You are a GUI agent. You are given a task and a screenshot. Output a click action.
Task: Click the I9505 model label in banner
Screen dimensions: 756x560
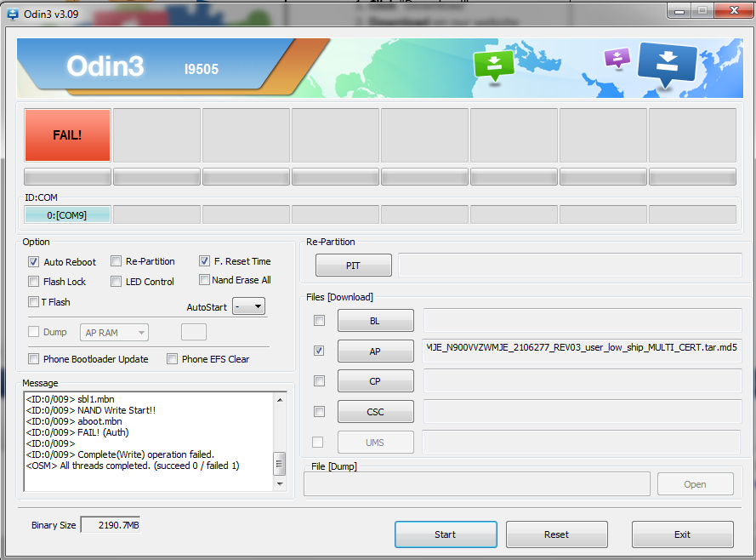point(202,69)
